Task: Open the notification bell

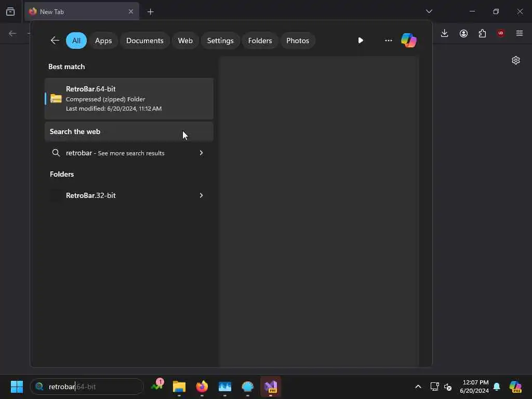Action: (x=497, y=387)
